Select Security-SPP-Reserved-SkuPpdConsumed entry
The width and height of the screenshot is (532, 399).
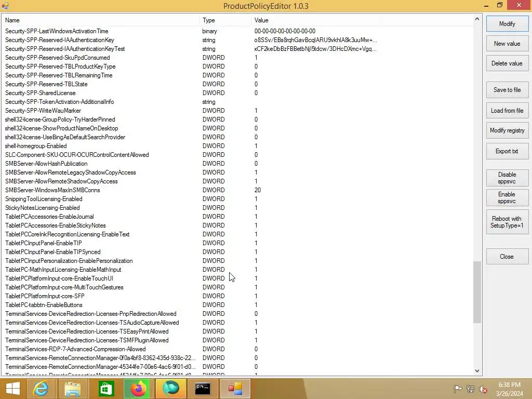(237, 58)
